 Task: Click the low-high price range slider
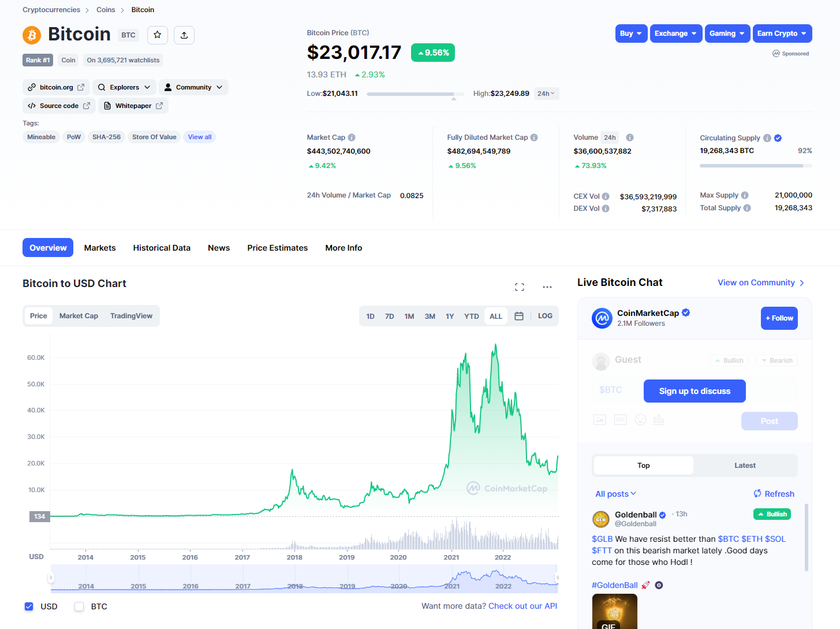(415, 94)
